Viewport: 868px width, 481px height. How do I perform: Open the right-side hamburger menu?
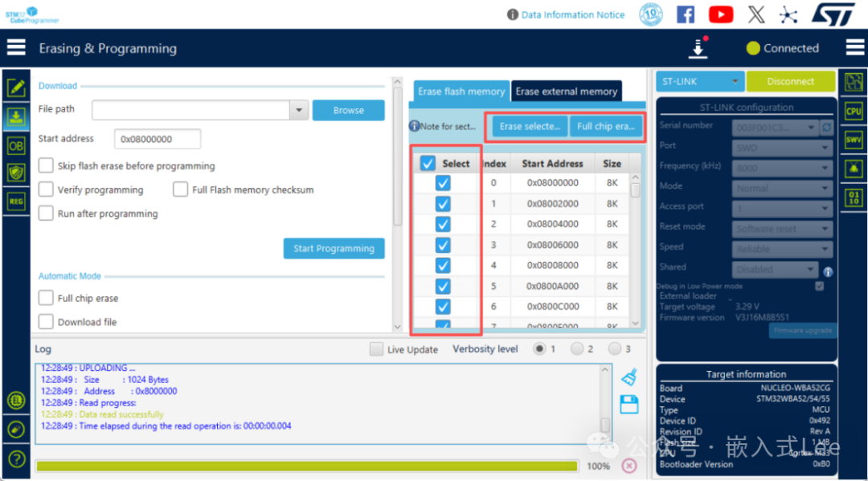pos(854,47)
